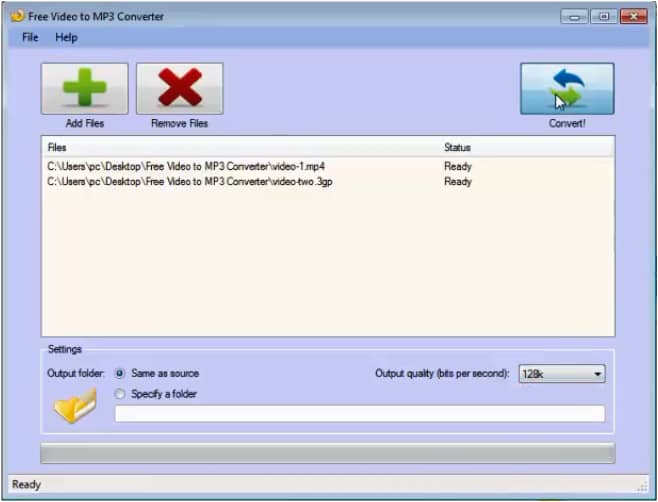
Task: Click the conversion progress bar
Action: point(326,453)
